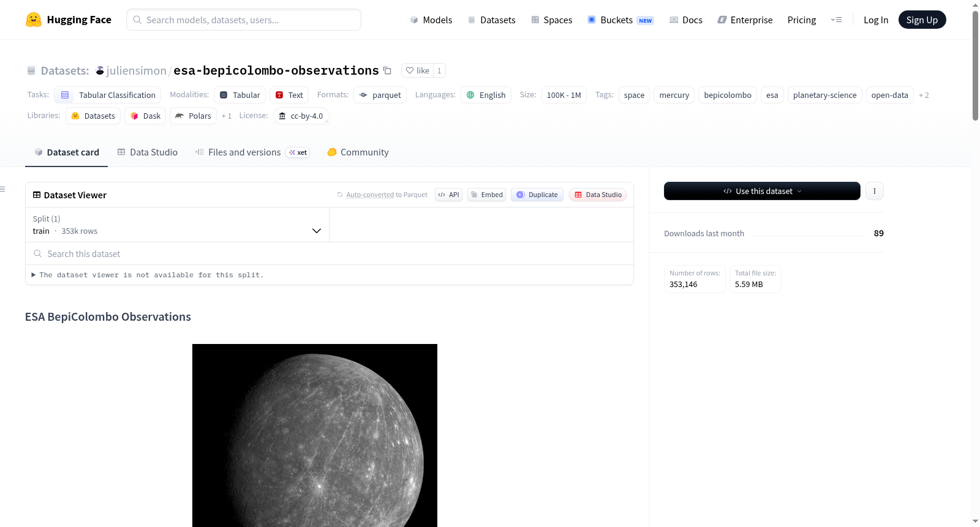This screenshot has height=527, width=980.
Task: Open the Models nav link
Action: [x=431, y=20]
